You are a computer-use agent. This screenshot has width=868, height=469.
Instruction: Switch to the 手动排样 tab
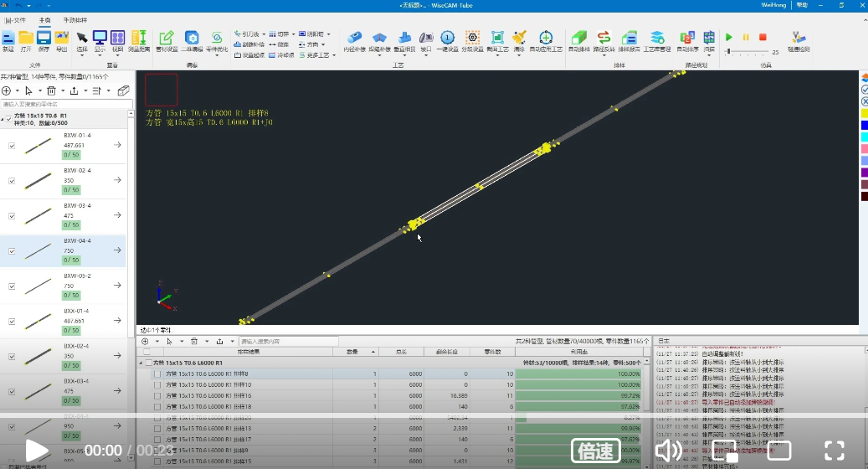74,19
